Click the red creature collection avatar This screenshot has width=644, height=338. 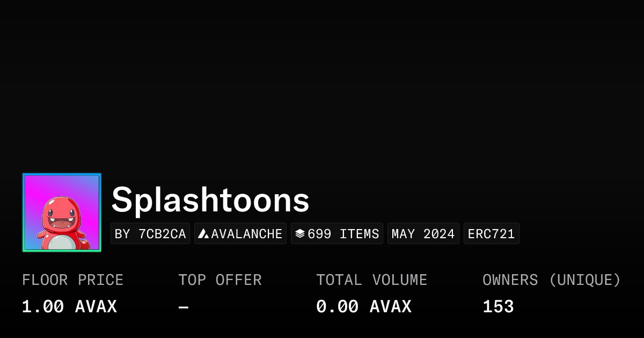[62, 212]
